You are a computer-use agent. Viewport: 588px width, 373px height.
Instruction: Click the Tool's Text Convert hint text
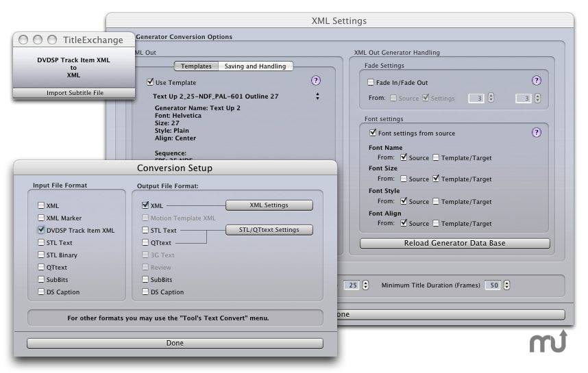click(168, 318)
